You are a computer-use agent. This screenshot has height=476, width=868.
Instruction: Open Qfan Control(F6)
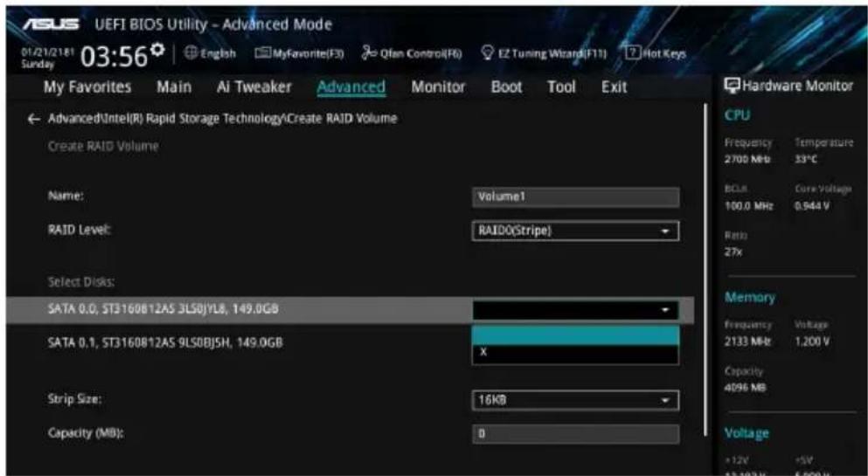tap(412, 53)
